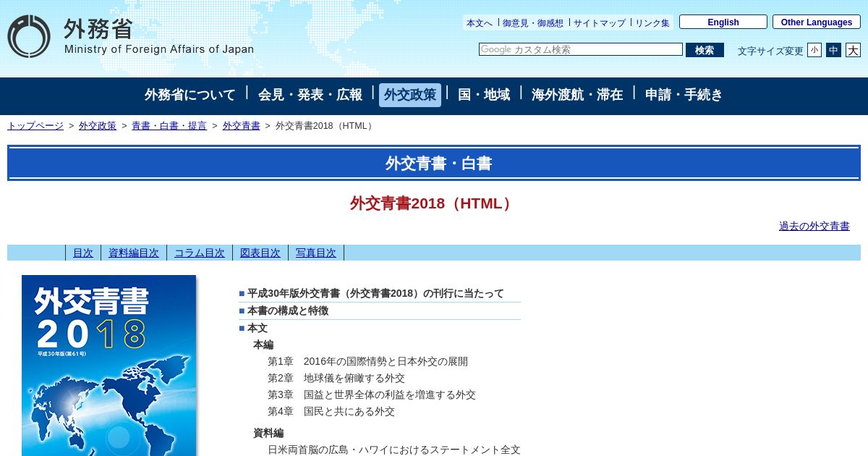Open the 御意見・御感想 feedback link
Image resolution: width=868 pixels, height=456 pixels.
point(533,23)
